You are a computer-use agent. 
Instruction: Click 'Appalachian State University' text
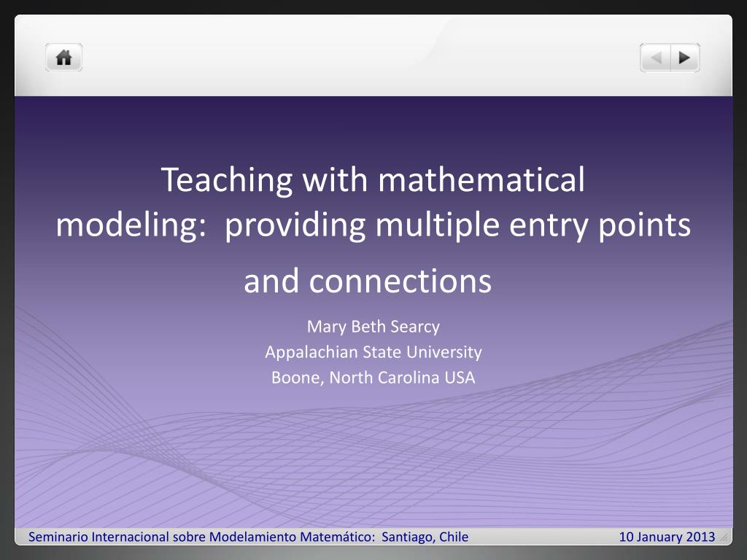pyautogui.click(x=373, y=352)
